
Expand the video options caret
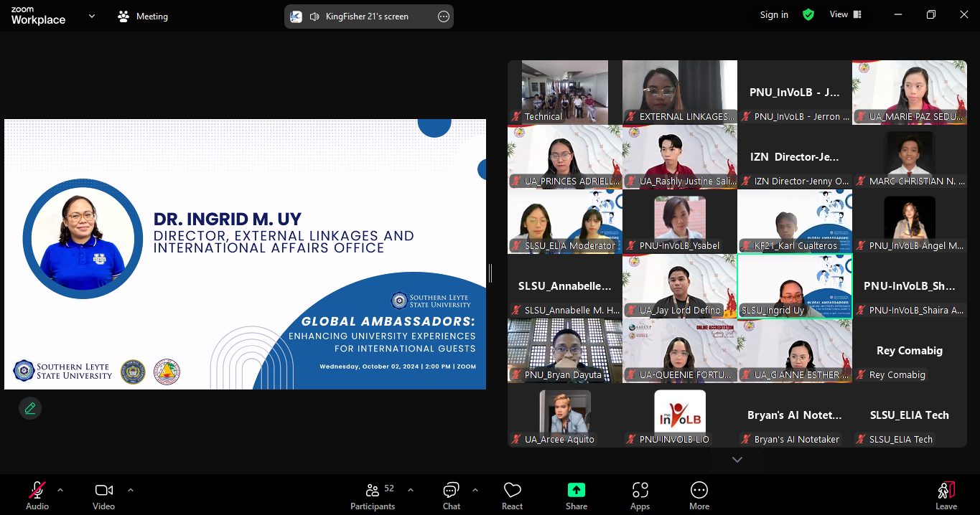pyautogui.click(x=131, y=490)
